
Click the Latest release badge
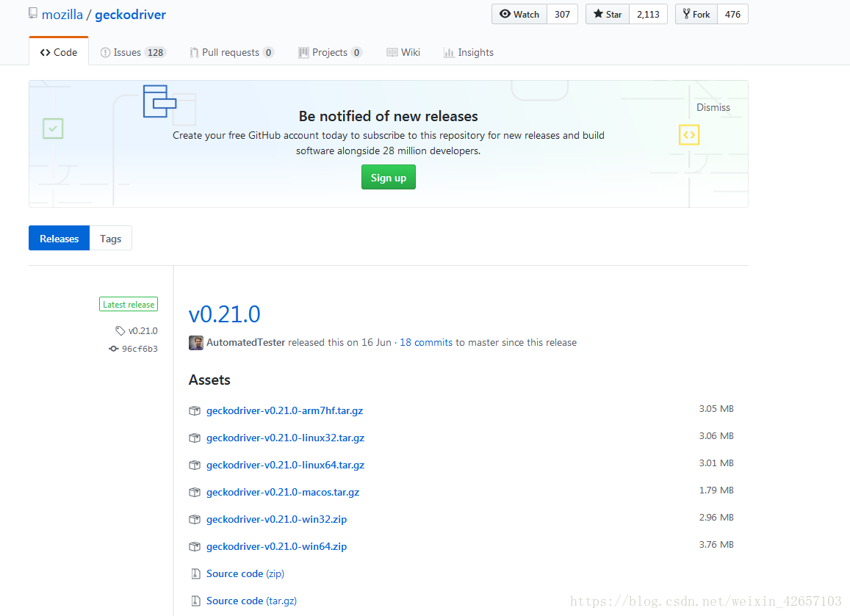tap(129, 304)
